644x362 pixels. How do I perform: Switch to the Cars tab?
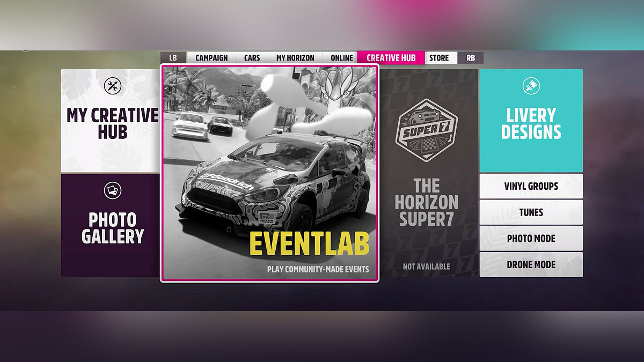click(252, 58)
